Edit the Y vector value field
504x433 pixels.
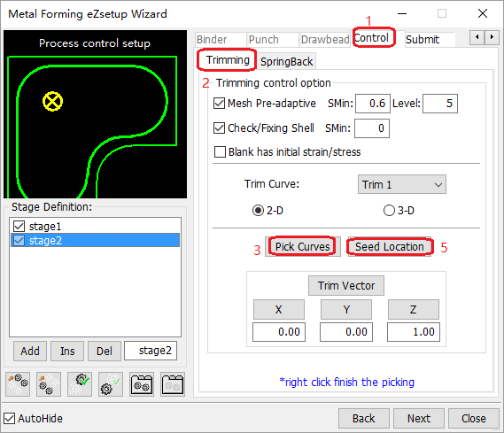(346, 332)
